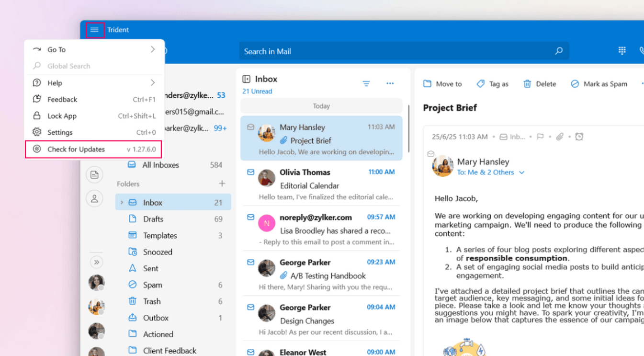Click the mail list scrollbar
The image size is (644, 356).
click(408, 128)
